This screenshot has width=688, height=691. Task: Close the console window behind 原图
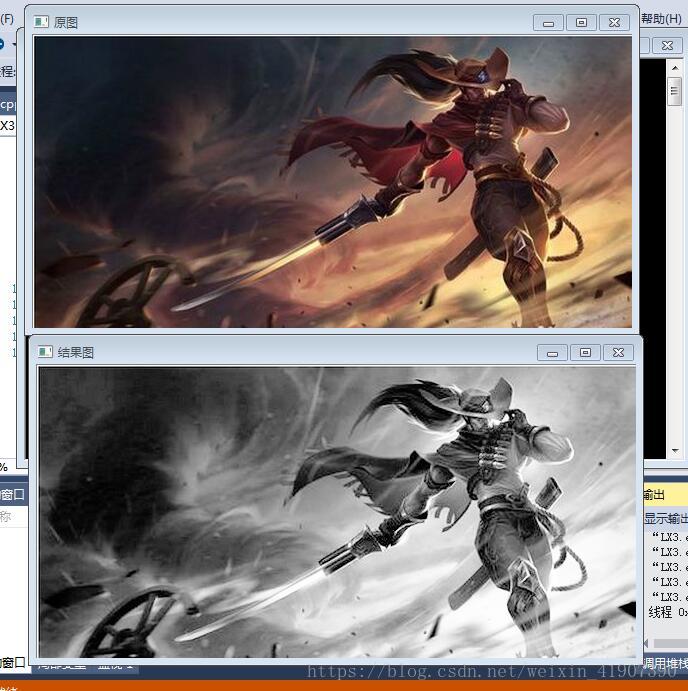pyautogui.click(x=667, y=45)
